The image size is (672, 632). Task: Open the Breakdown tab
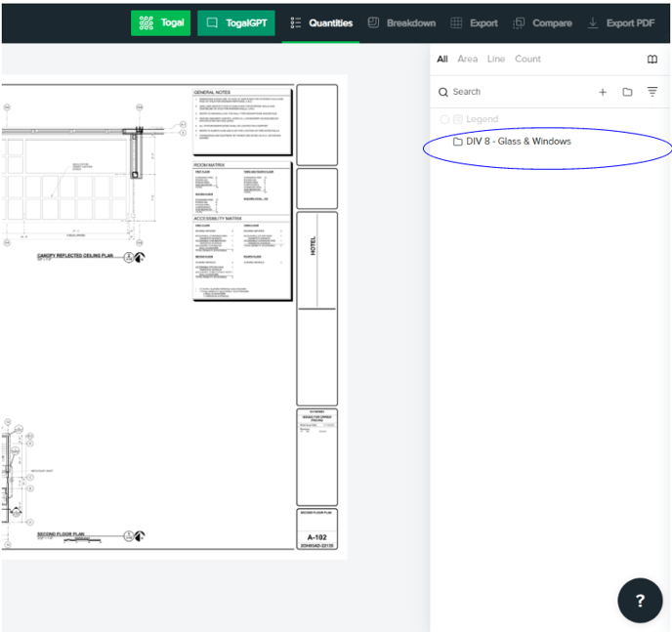(x=401, y=22)
